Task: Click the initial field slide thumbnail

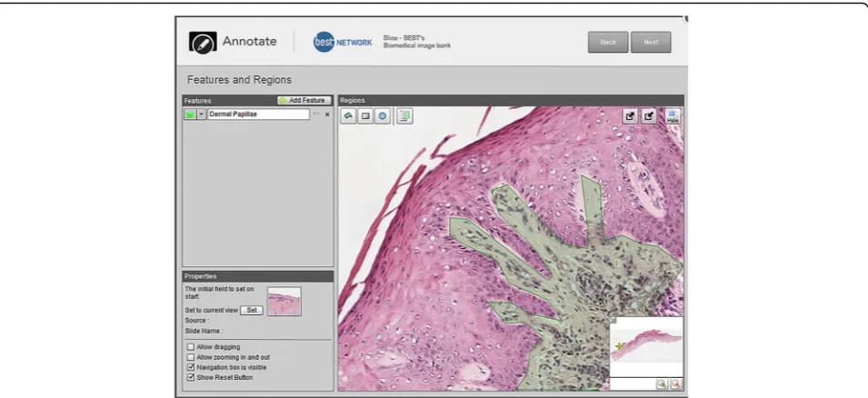Action: 284,301
